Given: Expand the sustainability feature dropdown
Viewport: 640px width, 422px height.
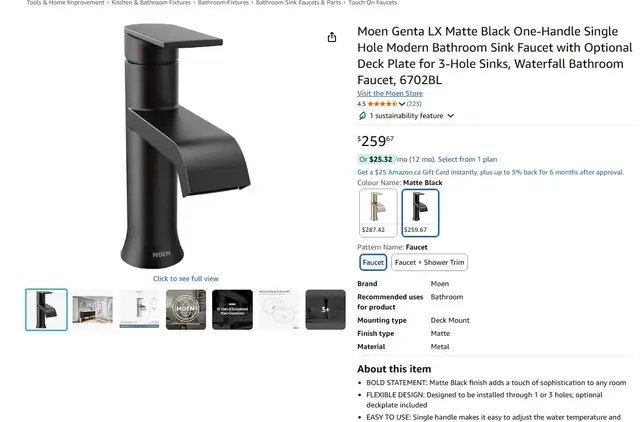Looking at the screenshot, I should tap(451, 116).
